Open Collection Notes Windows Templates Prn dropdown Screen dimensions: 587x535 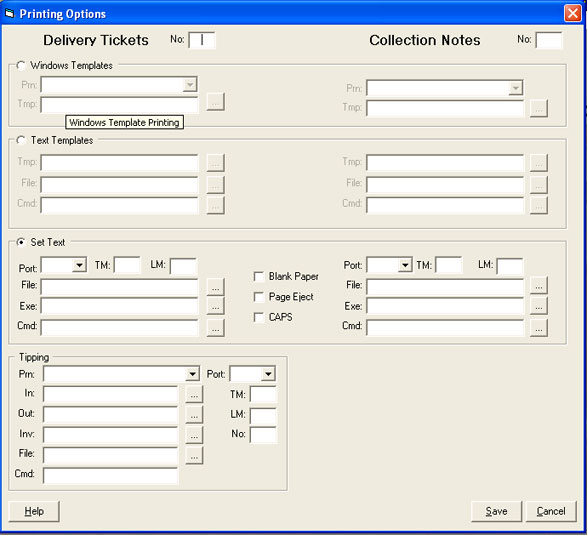tap(515, 88)
